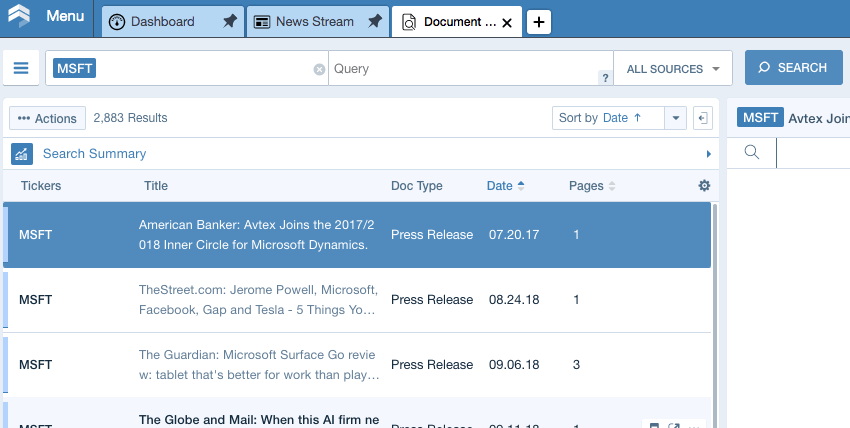The width and height of the screenshot is (850, 428).
Task: Open the Menu
Action: (65, 16)
